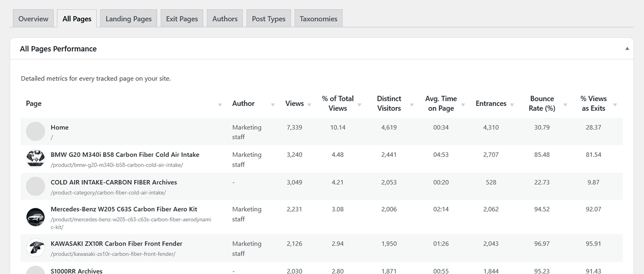
Task: Click the Entrances column header label
Action: 491,103
